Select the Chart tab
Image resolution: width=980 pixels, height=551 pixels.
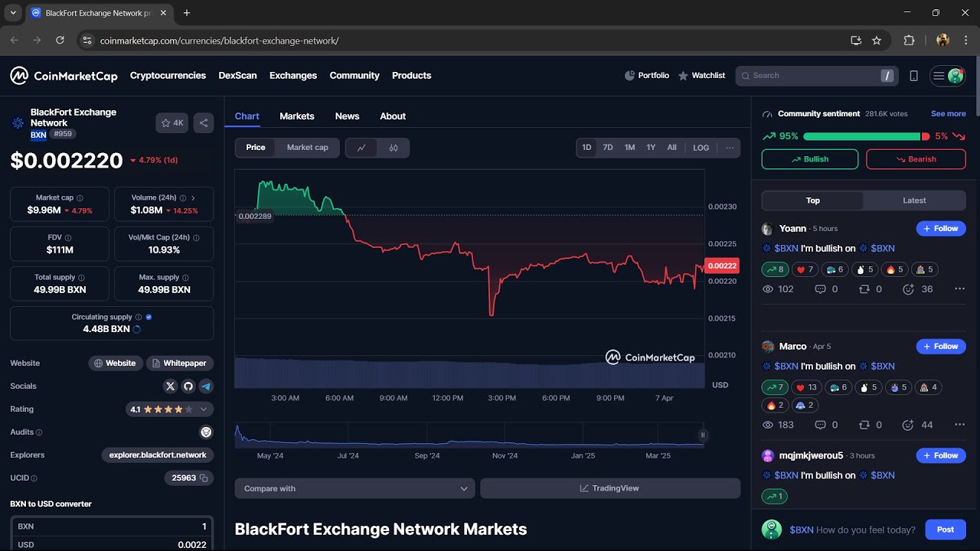(247, 116)
